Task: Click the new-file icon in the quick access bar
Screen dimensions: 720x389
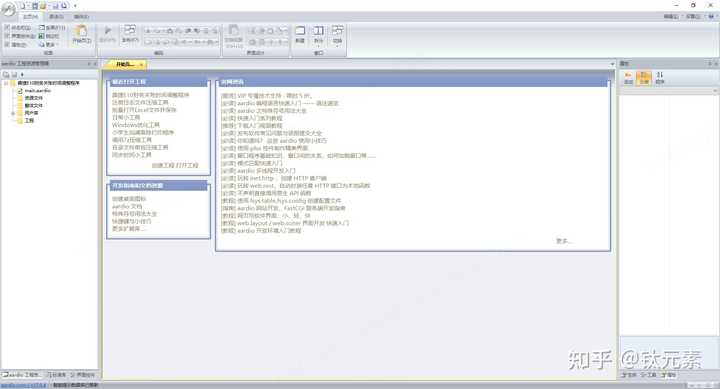Action: pos(22,6)
